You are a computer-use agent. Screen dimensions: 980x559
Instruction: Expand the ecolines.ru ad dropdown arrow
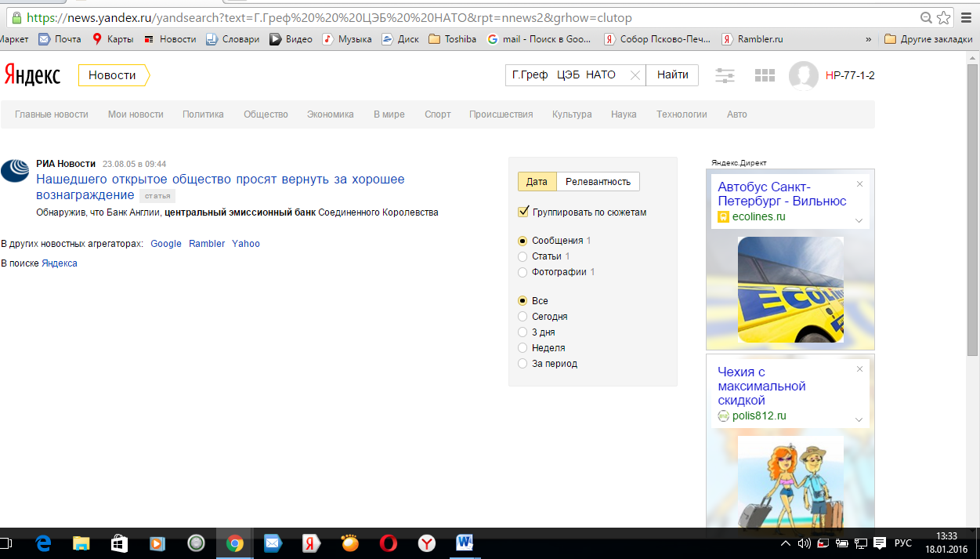[859, 220]
